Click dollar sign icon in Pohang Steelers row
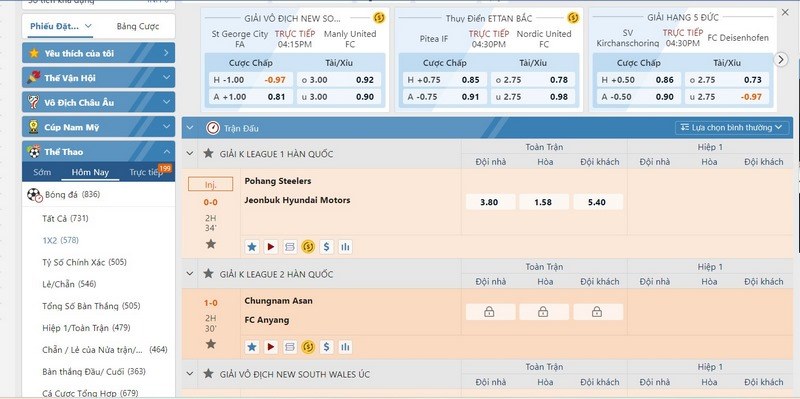800x399 pixels. (x=327, y=247)
